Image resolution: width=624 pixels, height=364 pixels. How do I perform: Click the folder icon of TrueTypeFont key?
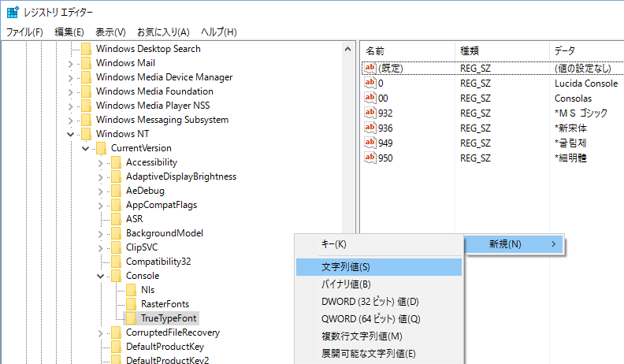pyautogui.click(x=132, y=318)
